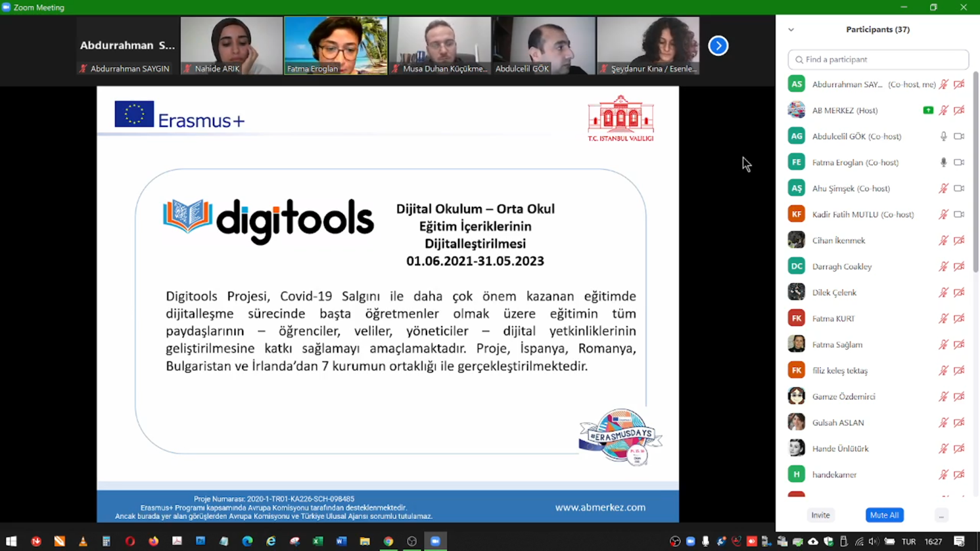Open the more options ellipsis menu

click(x=941, y=516)
